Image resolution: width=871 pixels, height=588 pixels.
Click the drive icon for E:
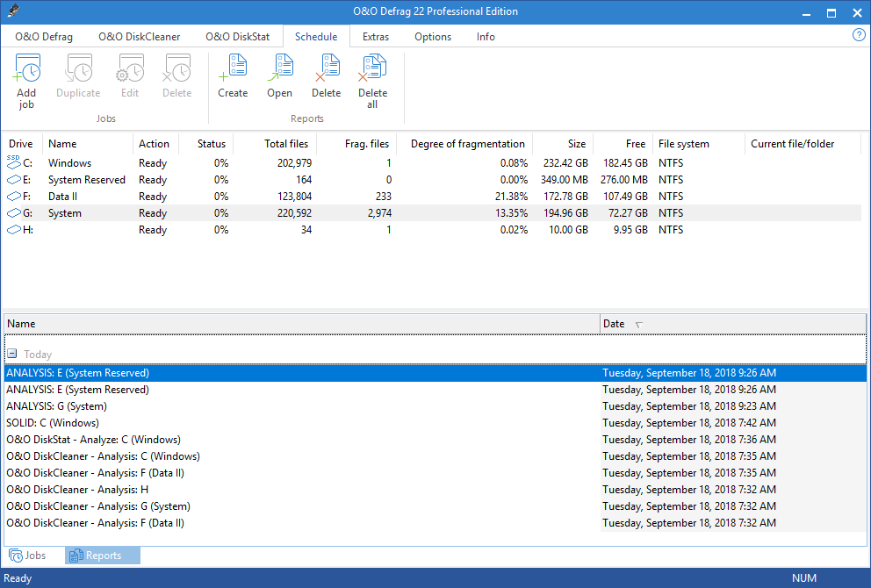click(14, 179)
